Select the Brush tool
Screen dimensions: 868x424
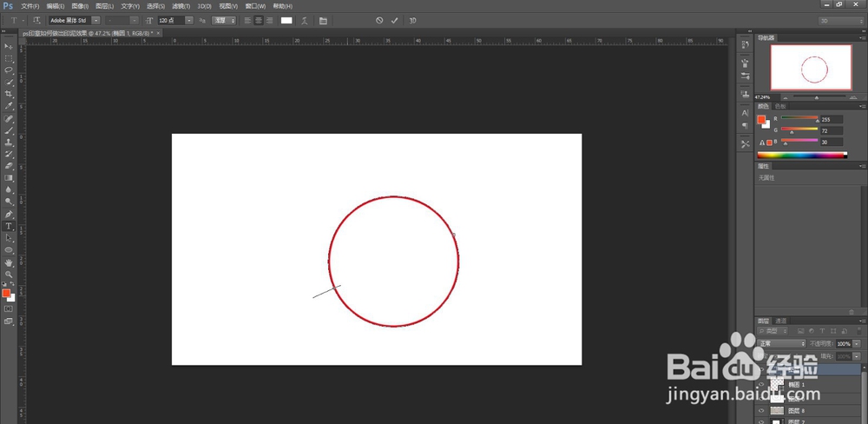tap(9, 131)
